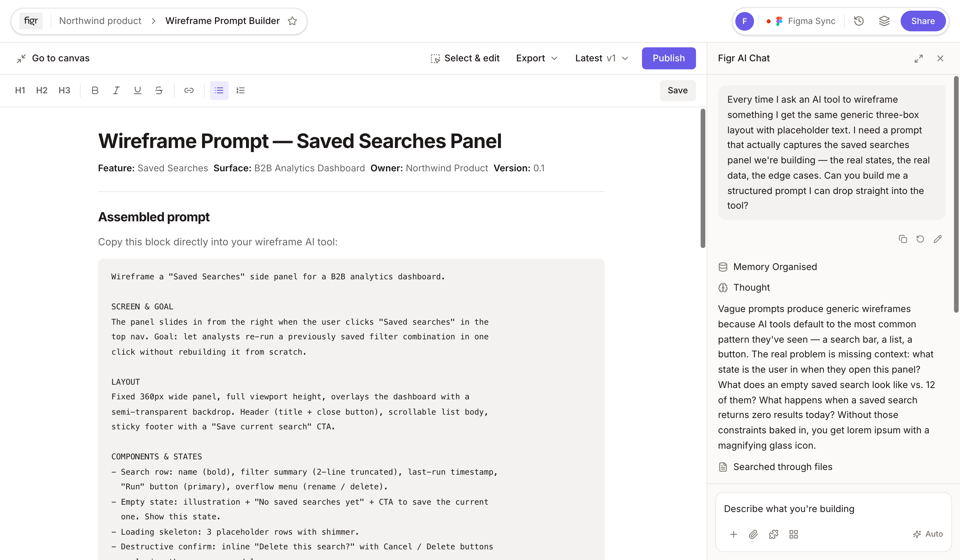960x560 pixels.
Task: Toggle bold formatting
Action: [x=95, y=90]
